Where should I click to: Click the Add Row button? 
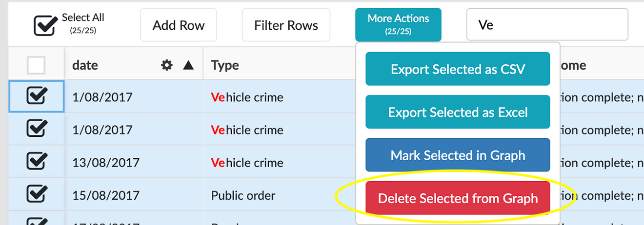(x=179, y=25)
